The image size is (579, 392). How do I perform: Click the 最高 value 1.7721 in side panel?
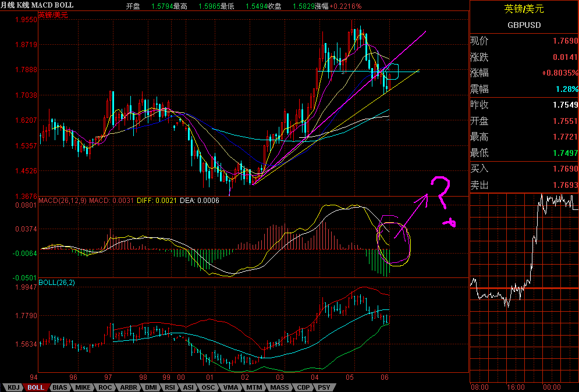[566, 137]
